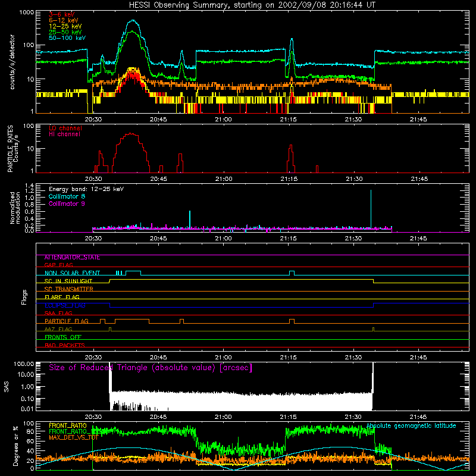Click the Size of Reduced Triangle heading
This screenshot has width=476, height=476.
(151, 368)
